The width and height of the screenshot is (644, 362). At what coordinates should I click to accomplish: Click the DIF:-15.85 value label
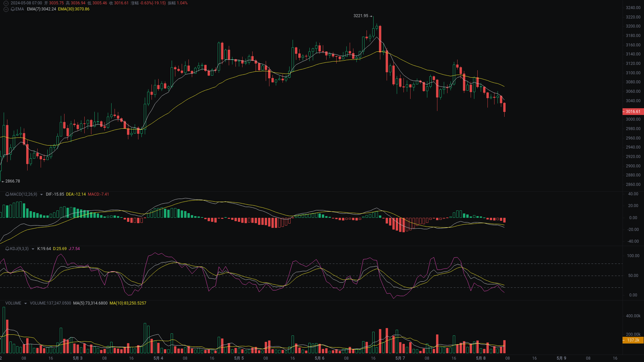pos(55,194)
